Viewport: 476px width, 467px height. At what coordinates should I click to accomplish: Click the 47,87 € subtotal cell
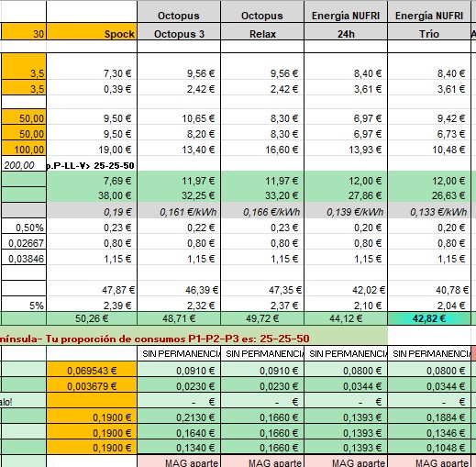pos(92,289)
